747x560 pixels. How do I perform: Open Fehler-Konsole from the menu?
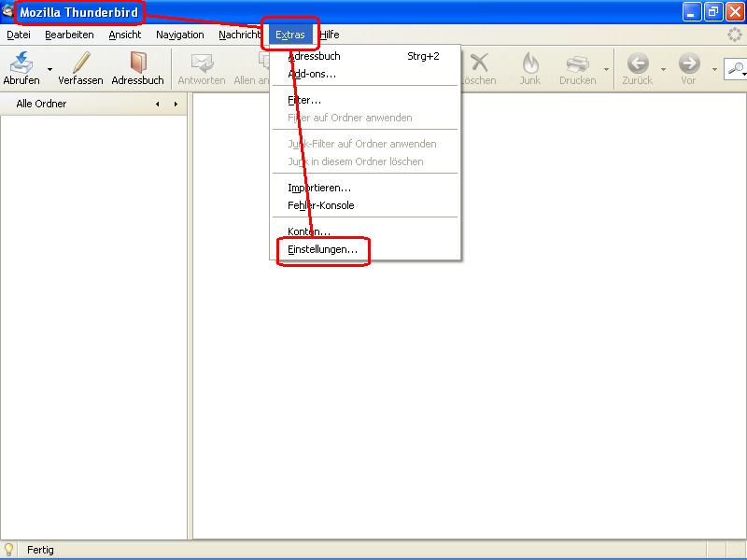coord(321,205)
